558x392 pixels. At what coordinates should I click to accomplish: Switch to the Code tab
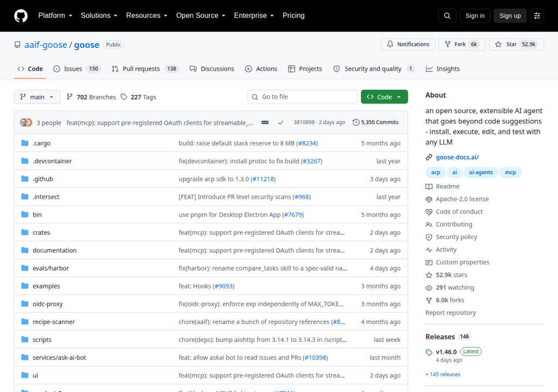pos(31,69)
